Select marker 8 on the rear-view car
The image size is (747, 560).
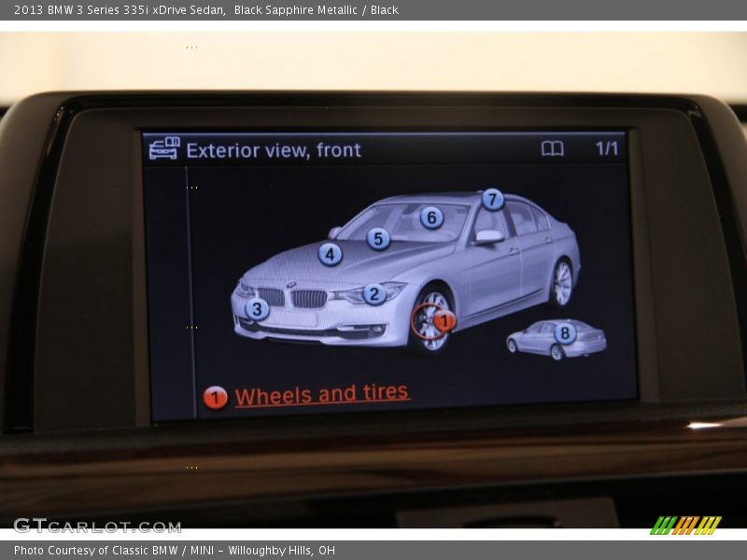(565, 333)
